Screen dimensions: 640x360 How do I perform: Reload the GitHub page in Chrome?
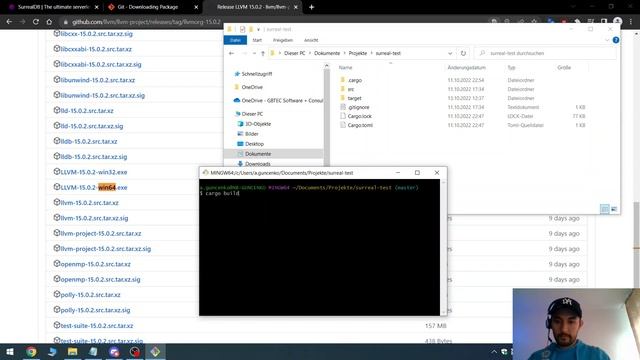36,22
